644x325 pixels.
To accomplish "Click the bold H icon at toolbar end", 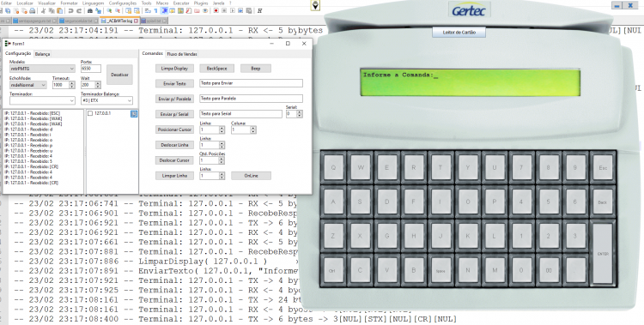I will pyautogui.click(x=260, y=10).
